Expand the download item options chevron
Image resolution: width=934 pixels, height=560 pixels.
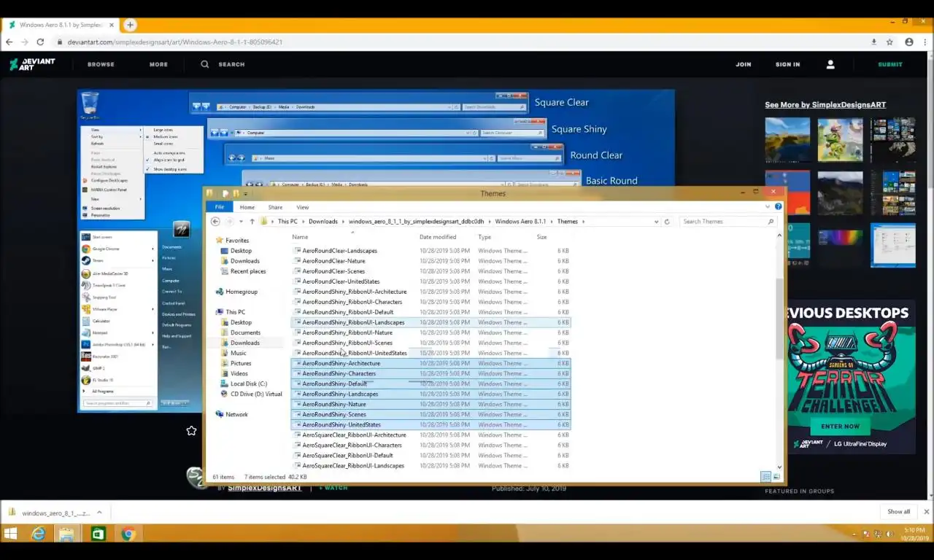99,512
